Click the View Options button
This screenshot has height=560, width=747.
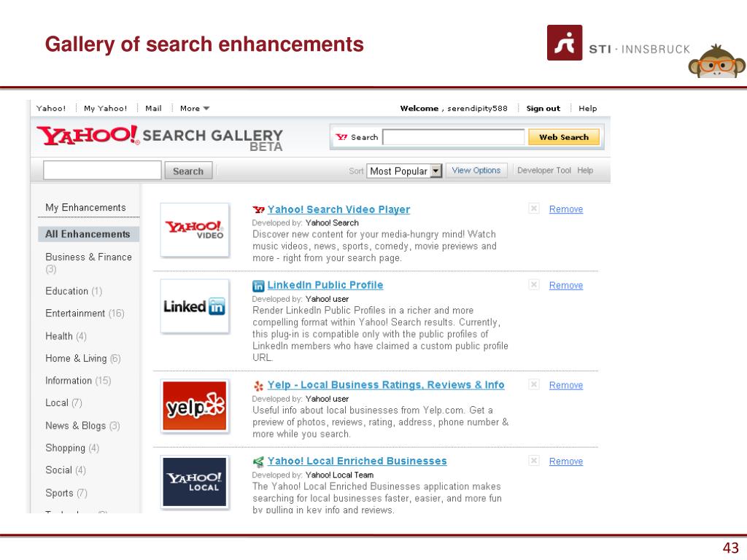[476, 171]
